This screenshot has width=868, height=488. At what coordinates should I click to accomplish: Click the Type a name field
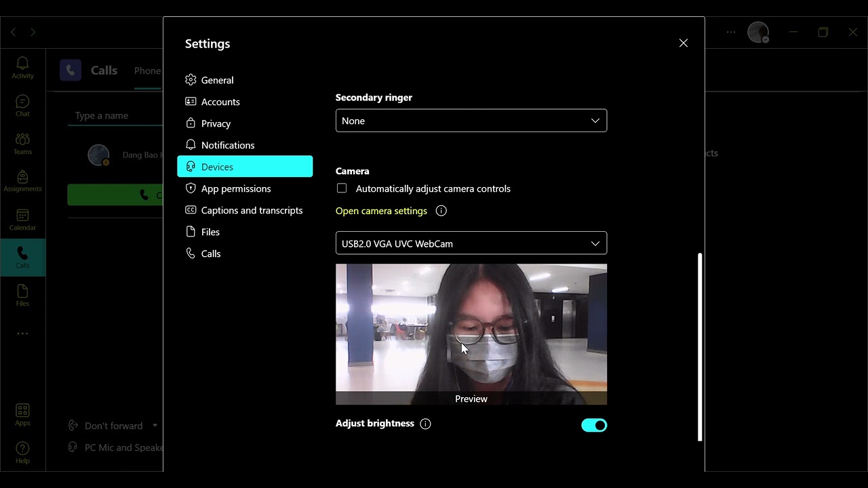115,116
